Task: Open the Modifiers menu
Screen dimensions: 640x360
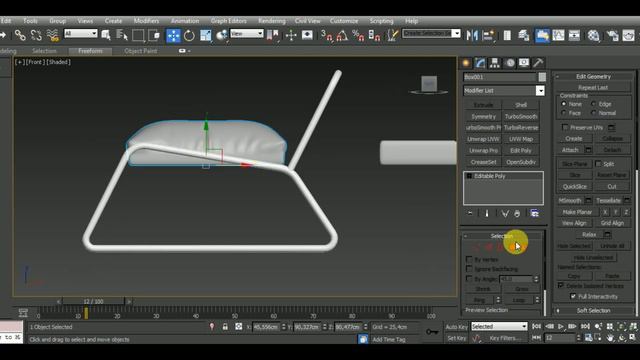Action: (146, 21)
